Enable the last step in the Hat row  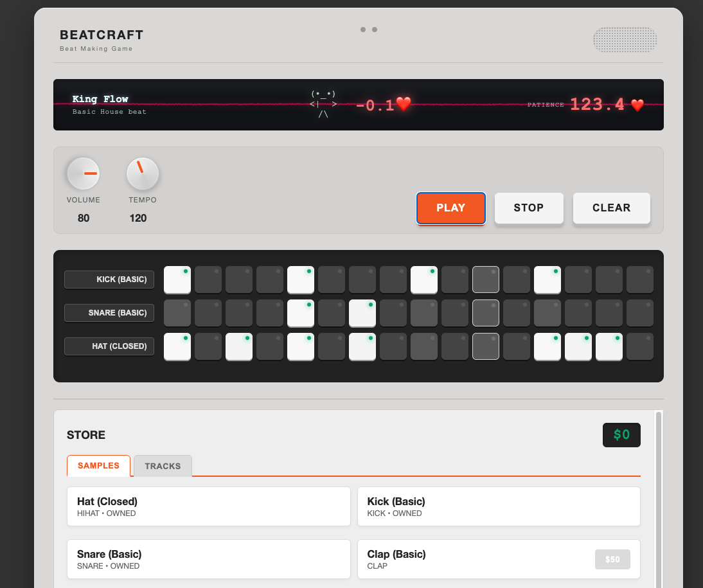coord(640,346)
